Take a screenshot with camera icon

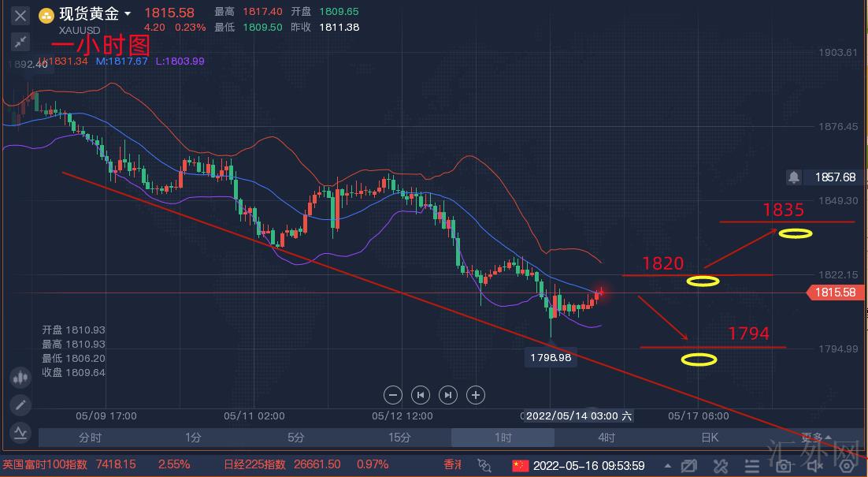(x=784, y=465)
